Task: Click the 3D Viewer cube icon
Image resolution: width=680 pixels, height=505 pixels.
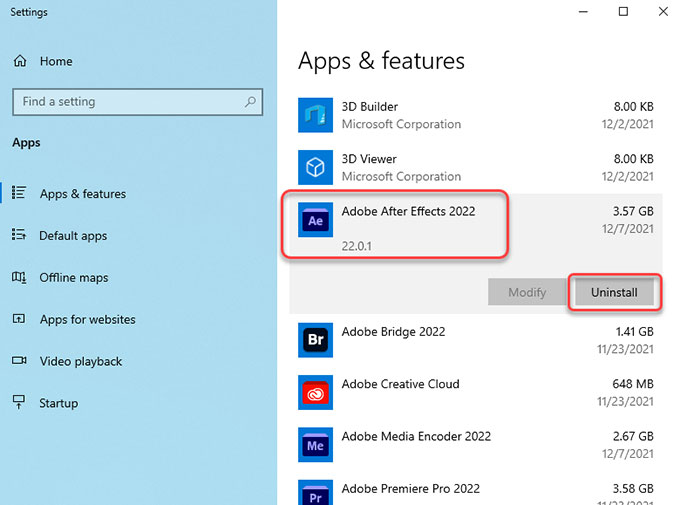Action: [315, 167]
